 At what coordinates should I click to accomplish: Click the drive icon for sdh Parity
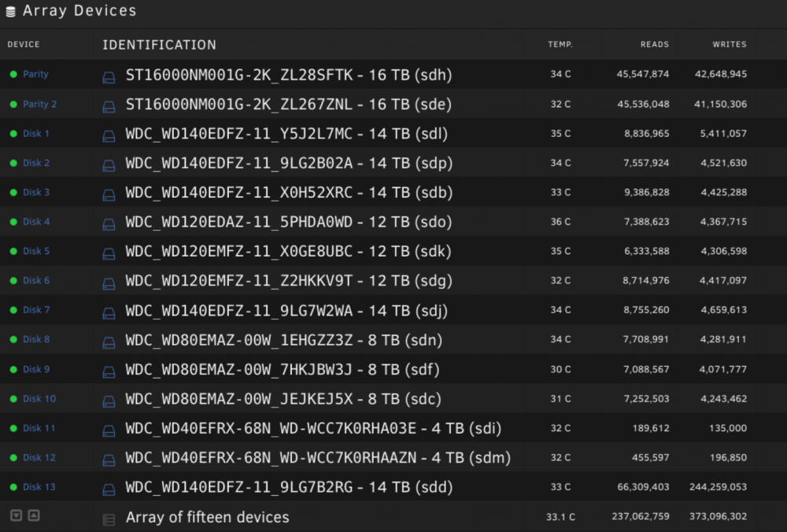pyautogui.click(x=109, y=77)
